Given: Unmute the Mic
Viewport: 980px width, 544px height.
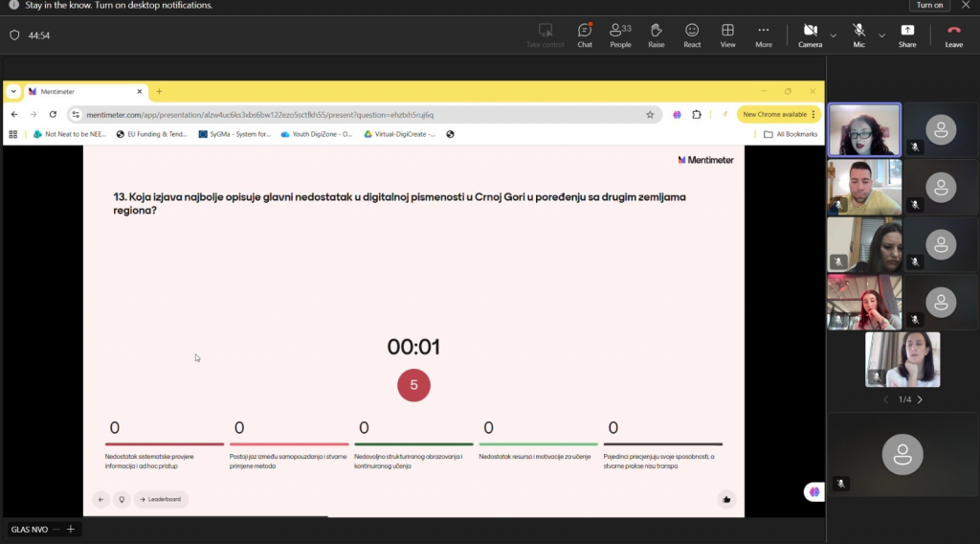Looking at the screenshot, I should (x=859, y=34).
